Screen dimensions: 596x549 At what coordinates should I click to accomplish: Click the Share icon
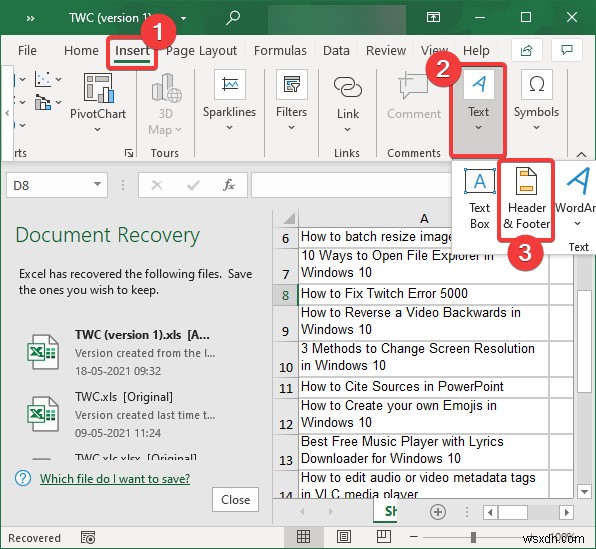click(x=527, y=50)
